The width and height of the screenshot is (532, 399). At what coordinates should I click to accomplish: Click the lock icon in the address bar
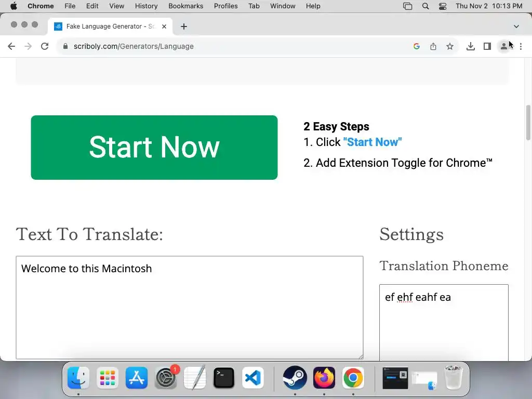coord(65,46)
